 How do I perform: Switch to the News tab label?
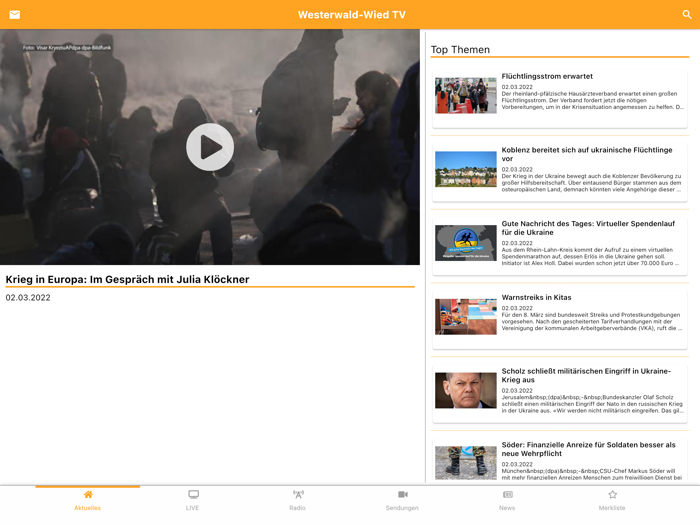click(x=507, y=508)
